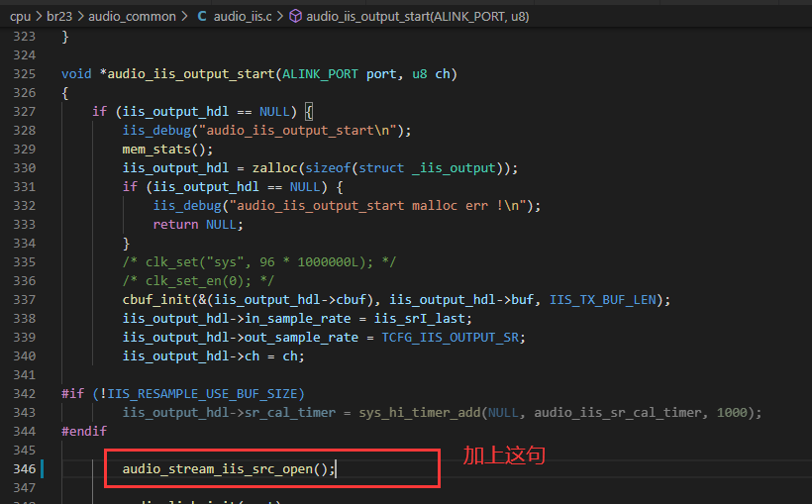Click struct _iis_output on line 330
The image size is (812, 504).
pyautogui.click(x=428, y=168)
